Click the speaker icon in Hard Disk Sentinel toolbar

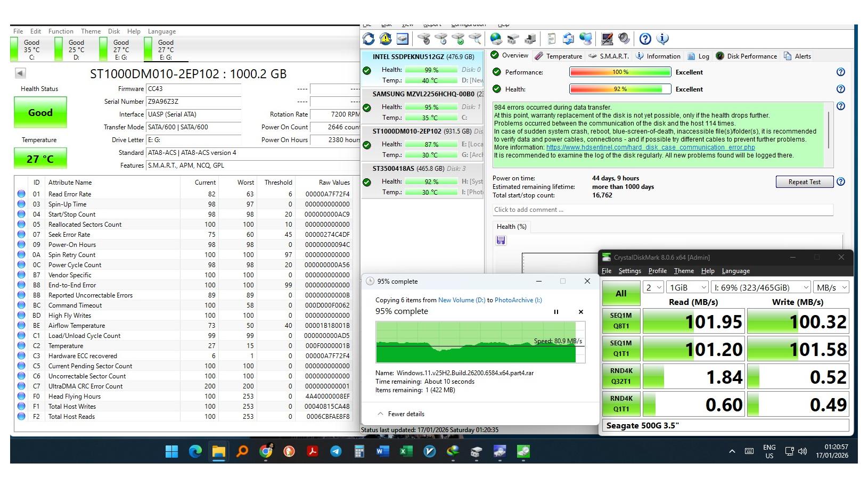click(624, 39)
